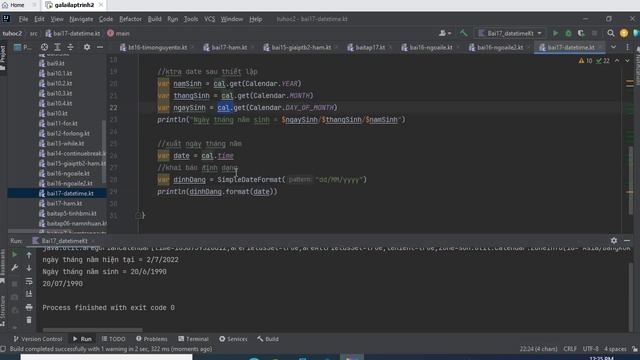Click the Project tree vertical scrollbar

[x=104, y=151]
